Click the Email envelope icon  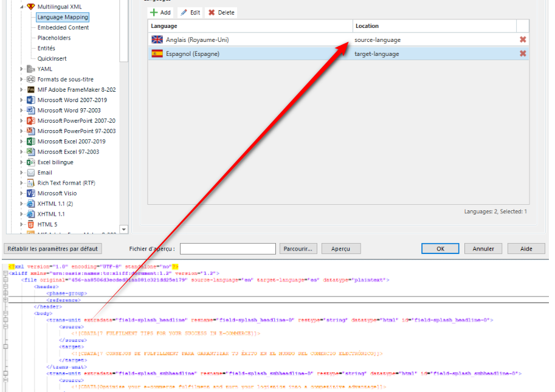(31, 172)
